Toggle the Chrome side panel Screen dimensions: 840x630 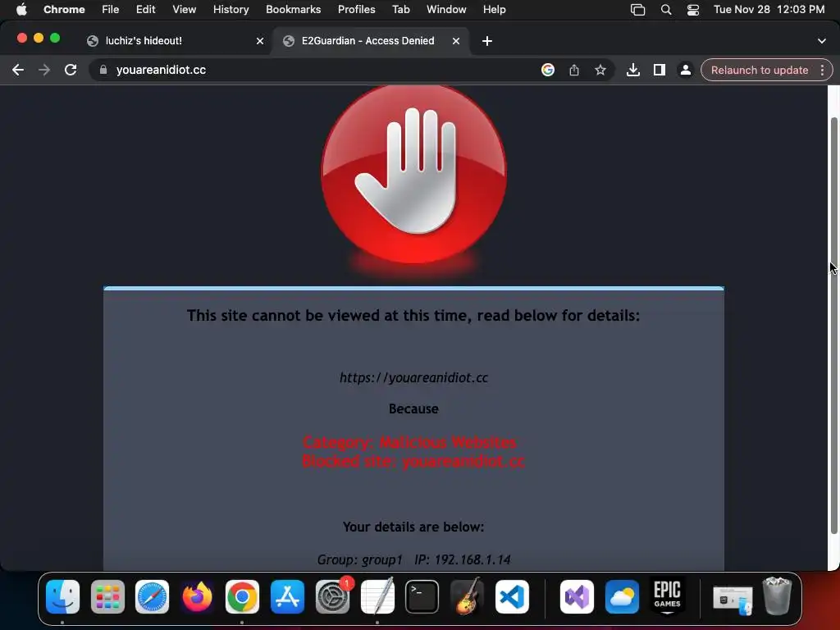click(660, 71)
